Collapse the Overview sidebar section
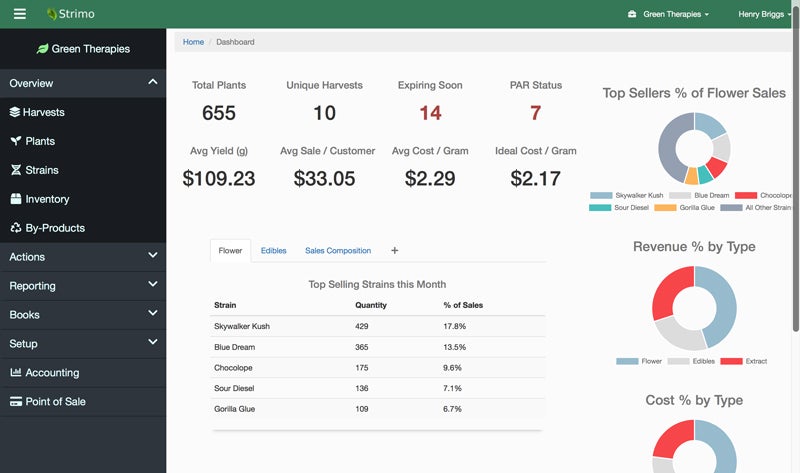The image size is (800, 473). pos(152,83)
